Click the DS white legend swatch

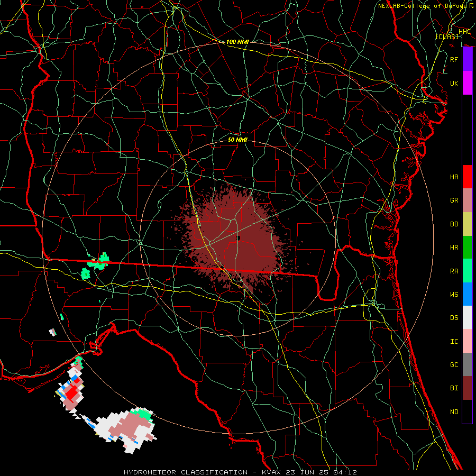coord(467,317)
